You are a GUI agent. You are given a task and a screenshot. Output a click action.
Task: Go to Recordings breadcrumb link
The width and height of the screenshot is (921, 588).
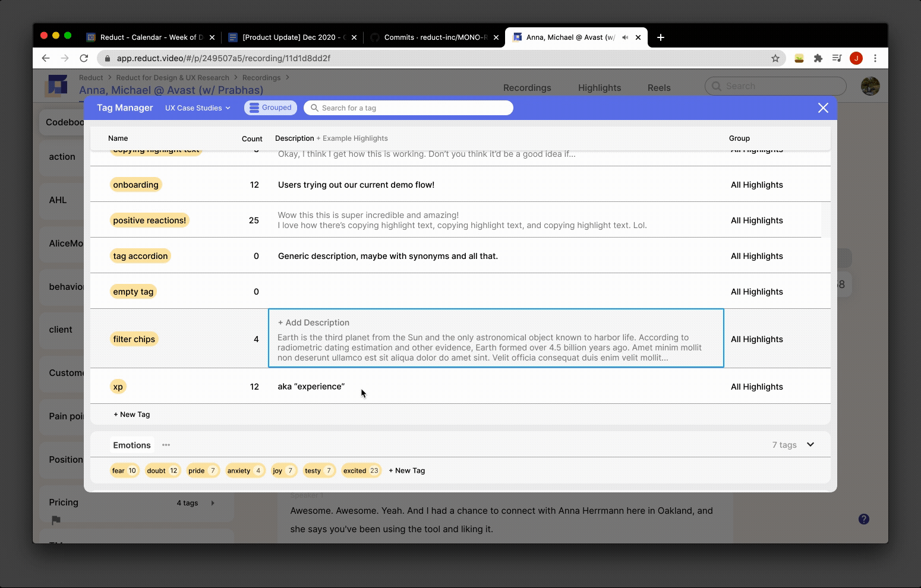(261, 77)
